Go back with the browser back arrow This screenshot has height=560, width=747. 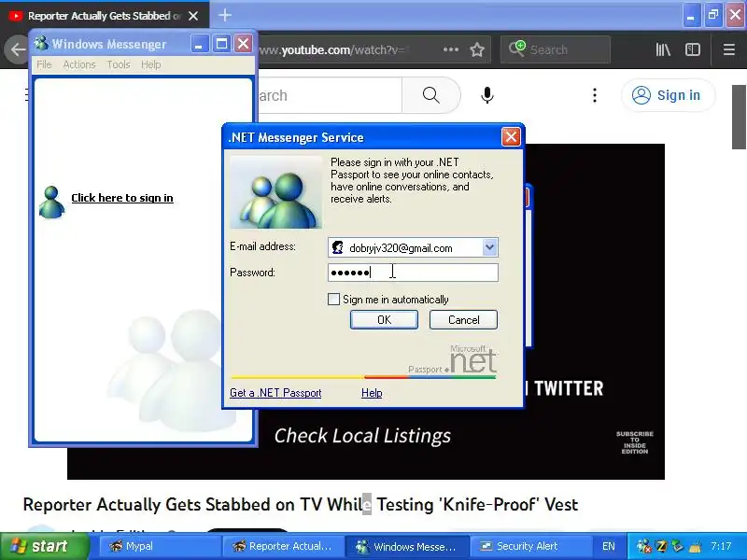[x=18, y=49]
